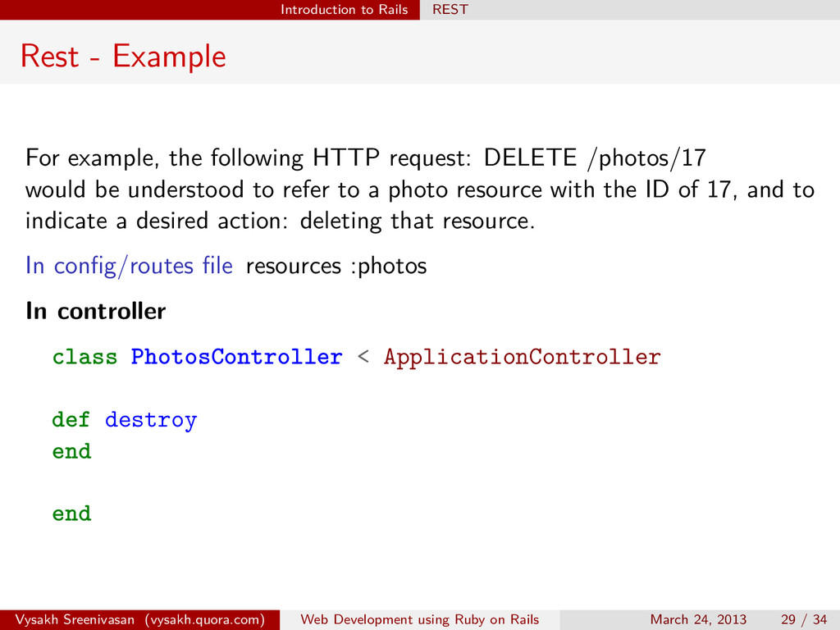Select the 'In config/routes file' label
840x630 pixels.
[x=129, y=266]
